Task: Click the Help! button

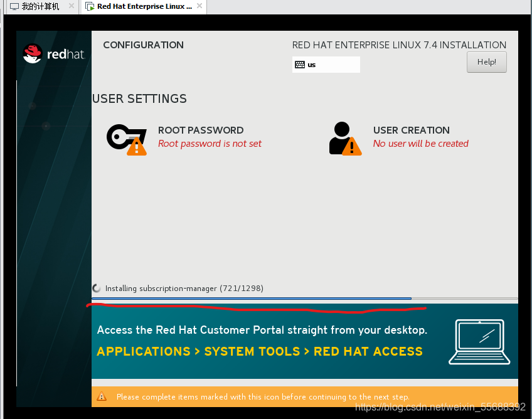Action: pos(487,62)
